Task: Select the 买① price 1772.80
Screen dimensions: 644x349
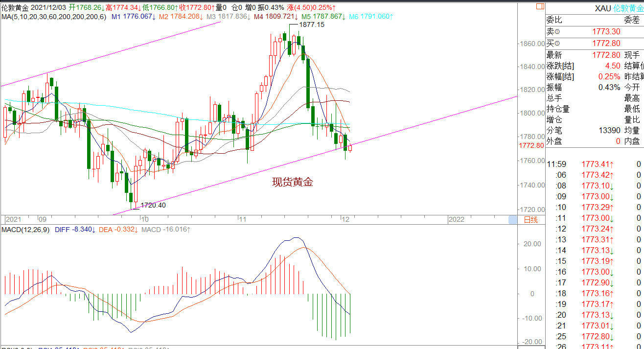Action: coord(606,43)
